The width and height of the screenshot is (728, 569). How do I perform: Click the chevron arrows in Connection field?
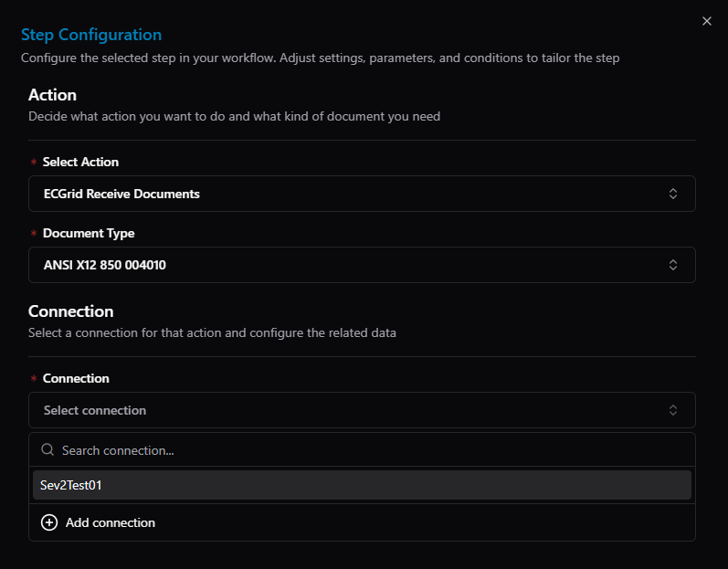tap(673, 410)
